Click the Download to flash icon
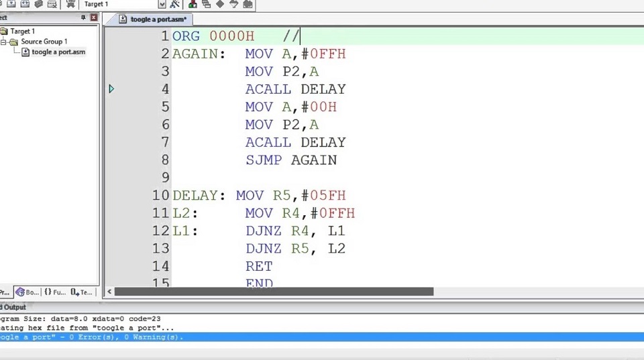The height and width of the screenshot is (360, 644). [x=70, y=4]
